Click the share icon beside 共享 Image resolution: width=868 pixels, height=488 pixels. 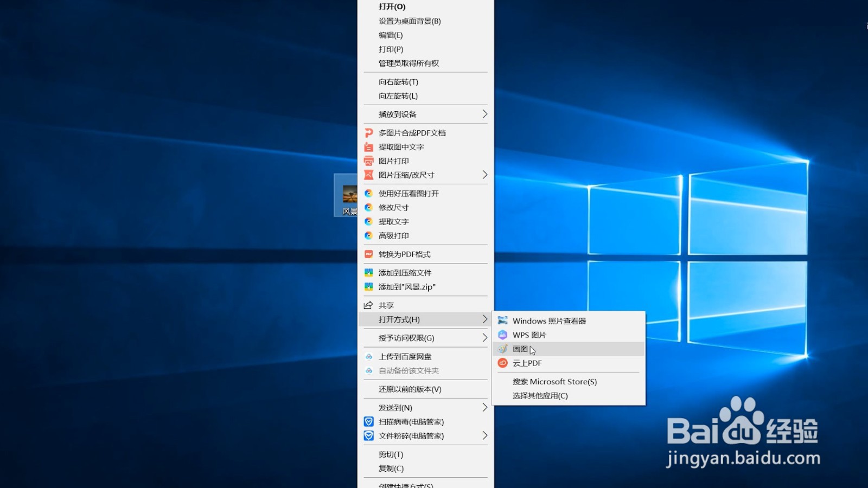pyautogui.click(x=368, y=305)
